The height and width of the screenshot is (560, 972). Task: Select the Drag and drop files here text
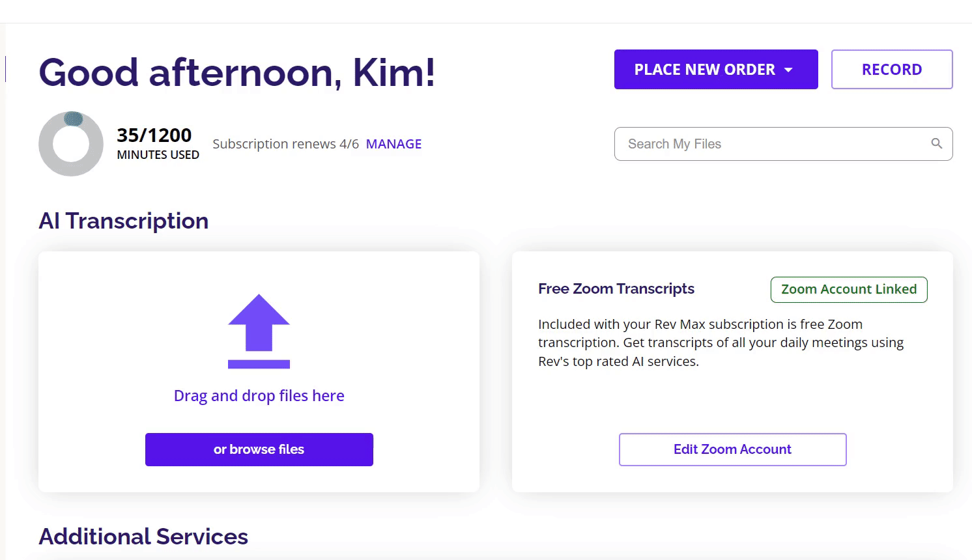coord(259,396)
